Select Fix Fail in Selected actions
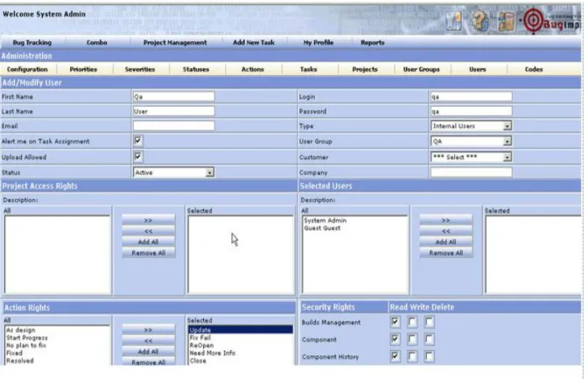Viewport: 588px width, 379px height. coord(200,338)
